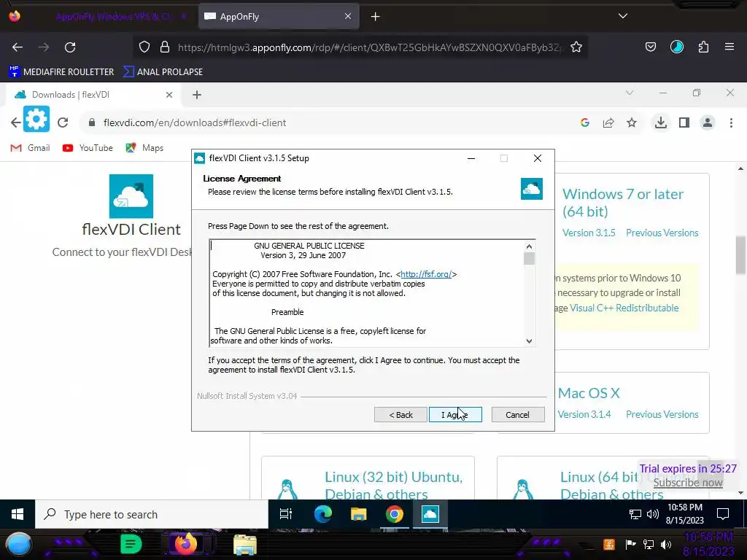Go back in outer Firefox browser
This screenshot has height=560, width=747.
[x=18, y=47]
